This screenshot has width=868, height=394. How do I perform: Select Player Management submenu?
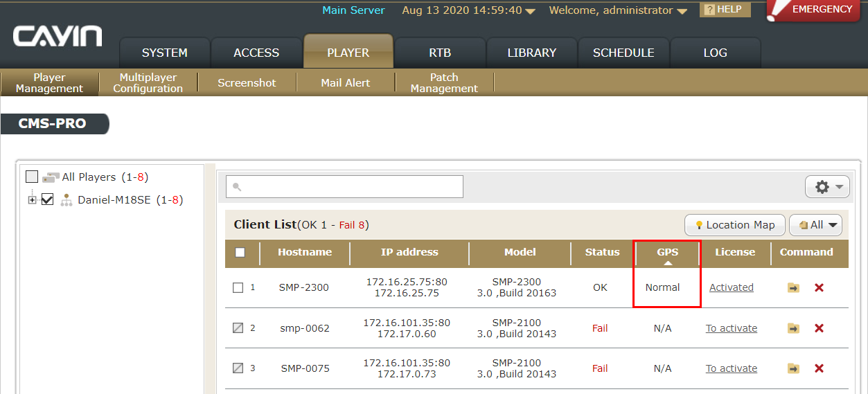[49, 82]
